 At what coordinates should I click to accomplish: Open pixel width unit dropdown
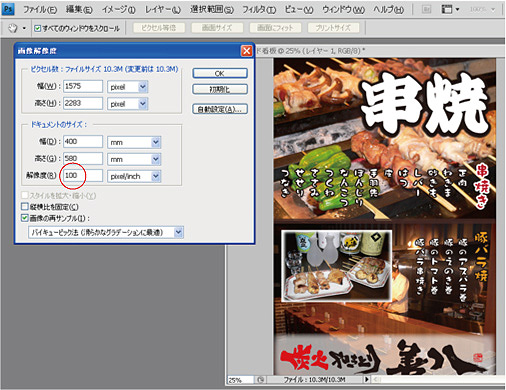[143, 87]
